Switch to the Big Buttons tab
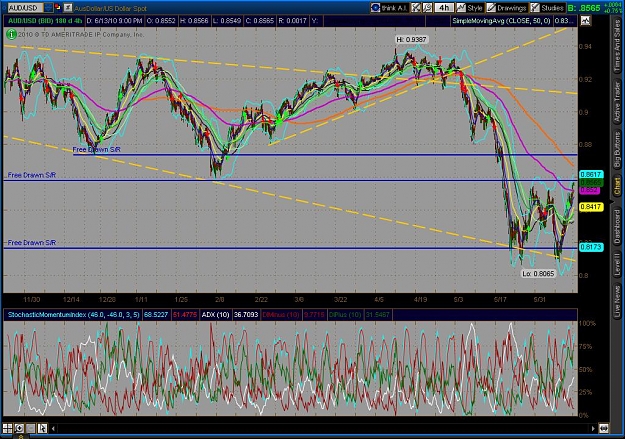Screen dimensions: 625x439 tap(617, 149)
